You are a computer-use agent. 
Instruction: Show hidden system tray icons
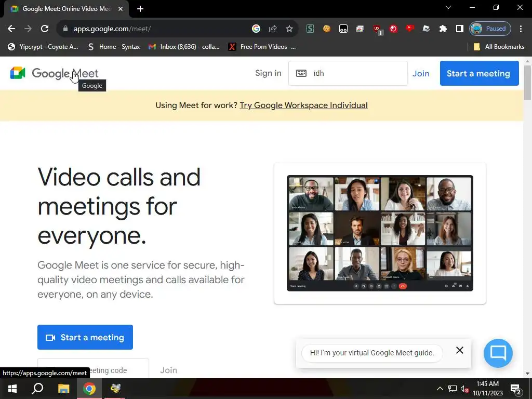click(440, 389)
